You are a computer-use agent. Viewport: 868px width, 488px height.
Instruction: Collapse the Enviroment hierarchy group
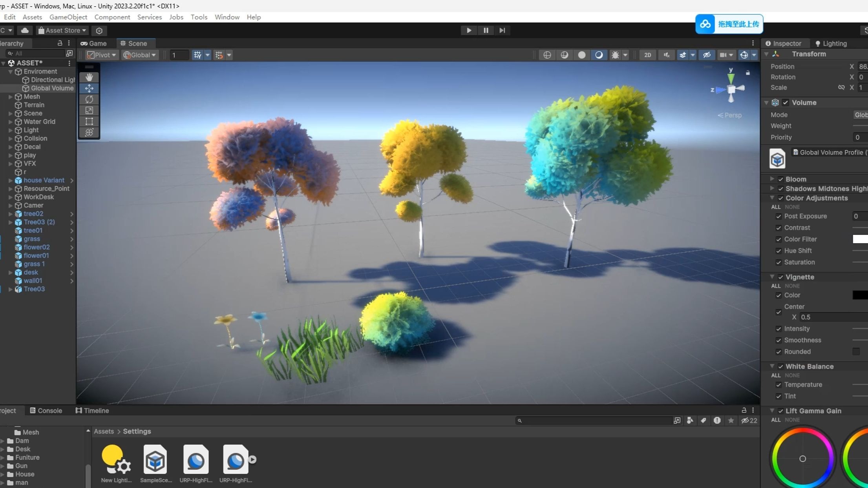tap(11, 71)
